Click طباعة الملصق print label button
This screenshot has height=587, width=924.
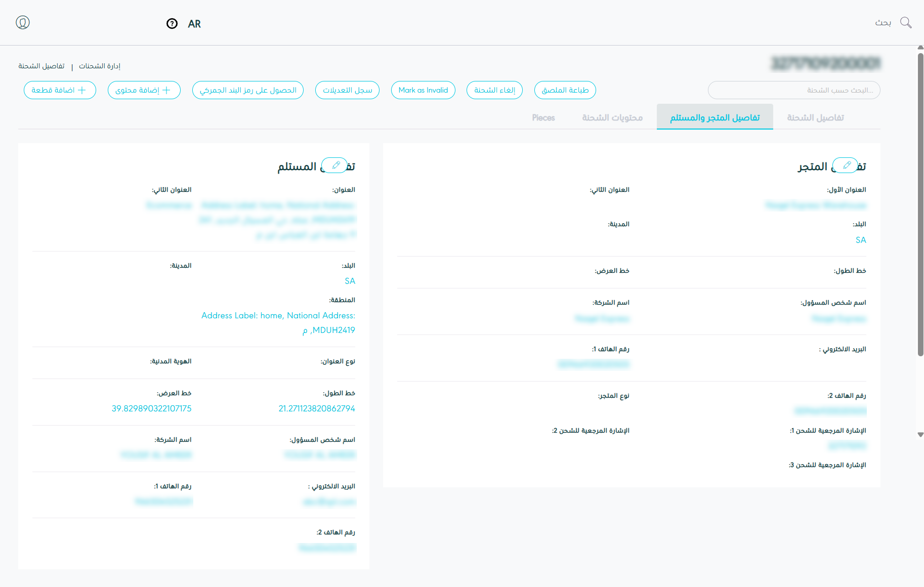[565, 90]
